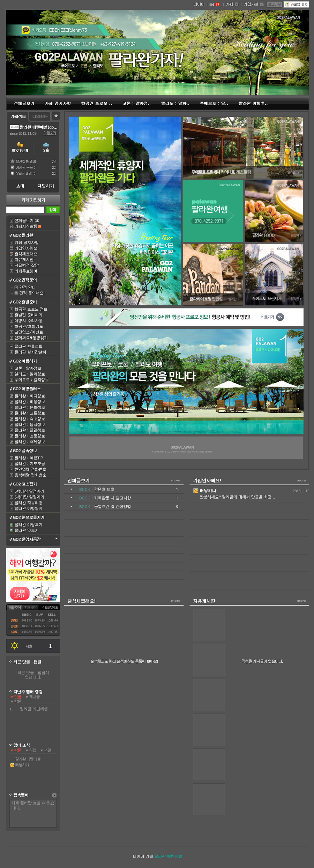Open the 혼다베이 호핑 판단섬 thumbnail

coord(213,275)
